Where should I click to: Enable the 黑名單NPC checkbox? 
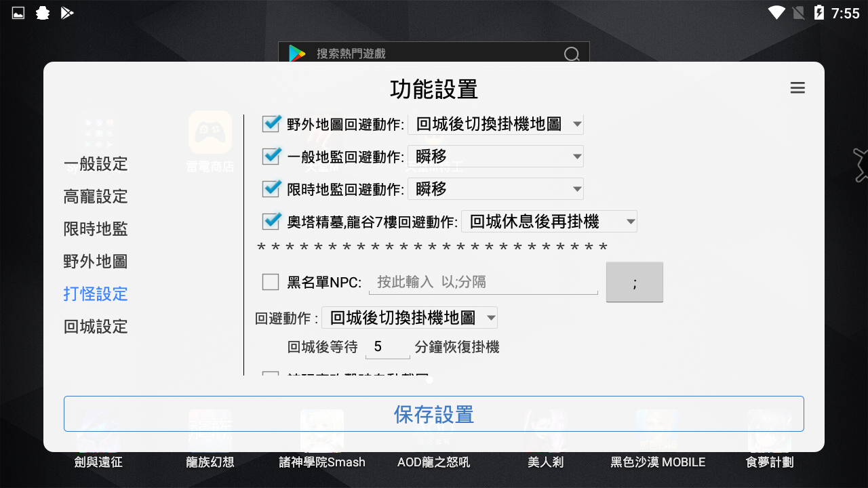[x=271, y=281]
